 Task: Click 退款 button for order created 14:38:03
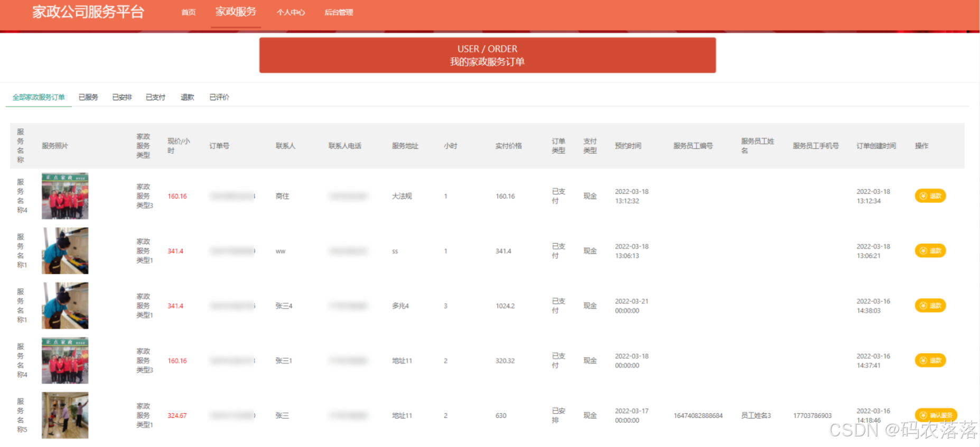click(x=930, y=305)
